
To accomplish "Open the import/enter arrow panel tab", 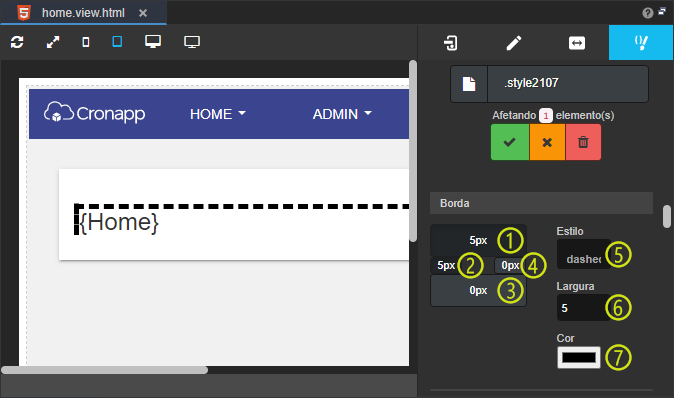I will 450,43.
